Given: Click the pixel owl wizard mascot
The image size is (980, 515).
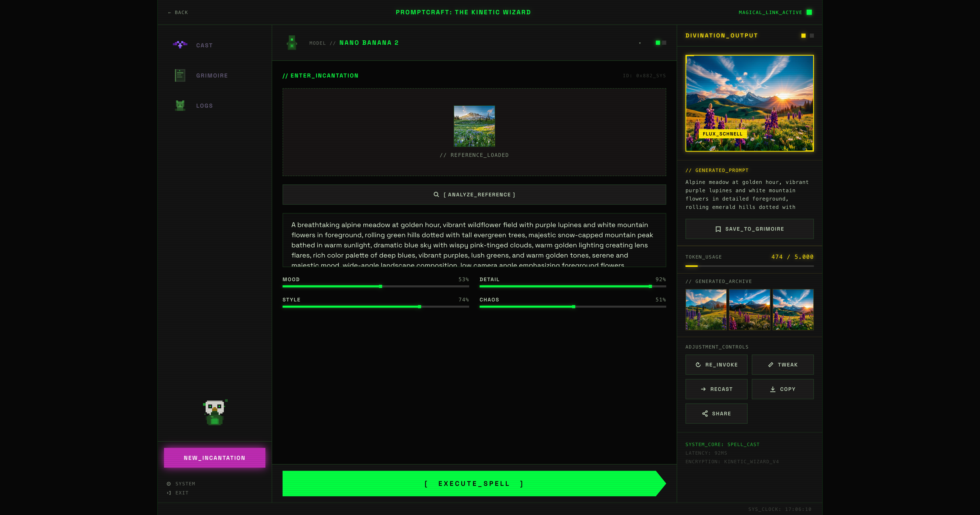Looking at the screenshot, I should (x=214, y=412).
